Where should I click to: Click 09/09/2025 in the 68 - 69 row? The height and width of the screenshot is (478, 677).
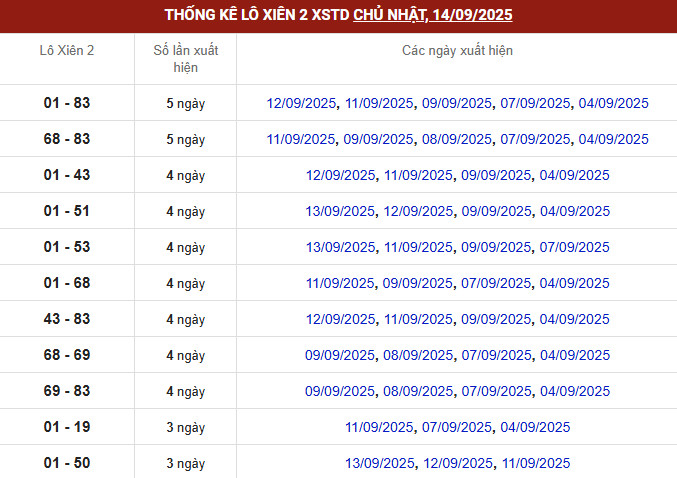[340, 355]
